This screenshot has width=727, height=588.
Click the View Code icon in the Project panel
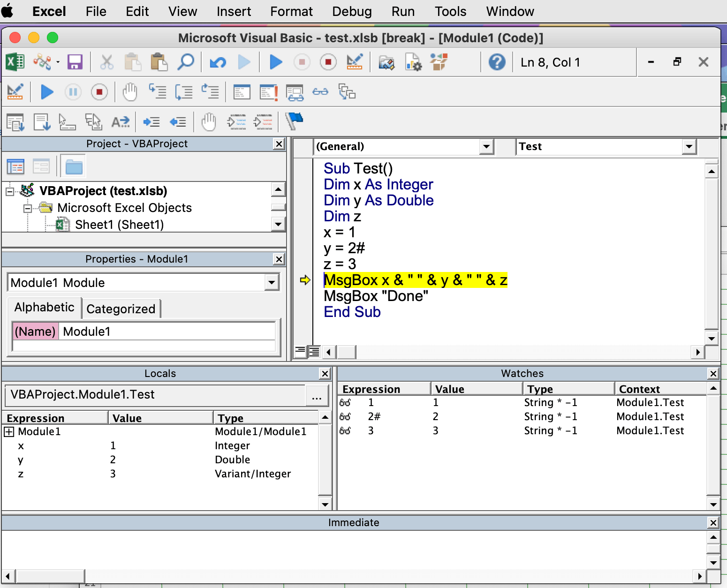click(x=15, y=166)
